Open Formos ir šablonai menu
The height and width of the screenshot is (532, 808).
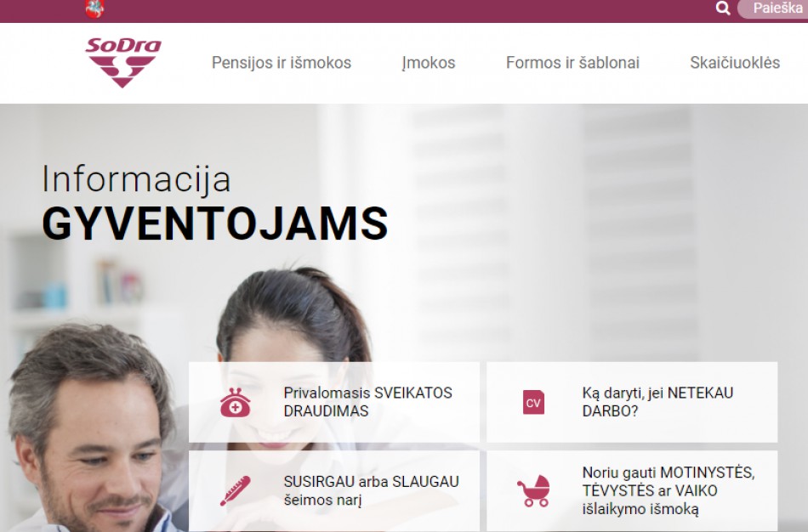[572, 63]
